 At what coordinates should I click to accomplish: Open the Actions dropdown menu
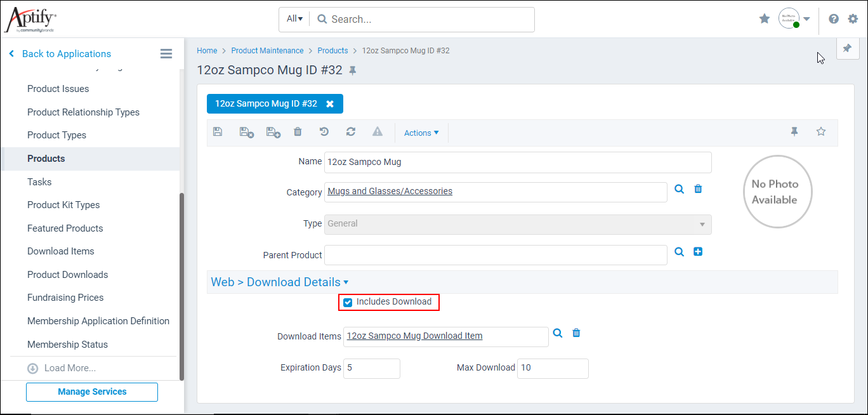[x=421, y=133]
